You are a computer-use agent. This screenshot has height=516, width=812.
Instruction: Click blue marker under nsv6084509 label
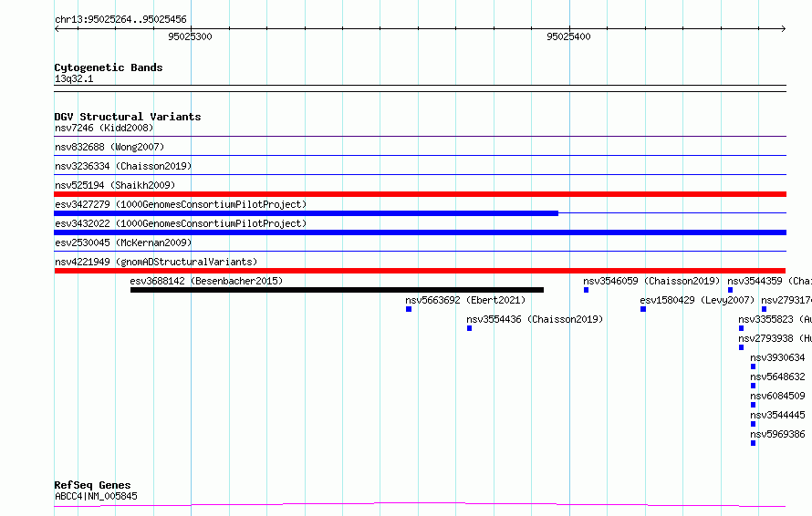[x=753, y=405]
